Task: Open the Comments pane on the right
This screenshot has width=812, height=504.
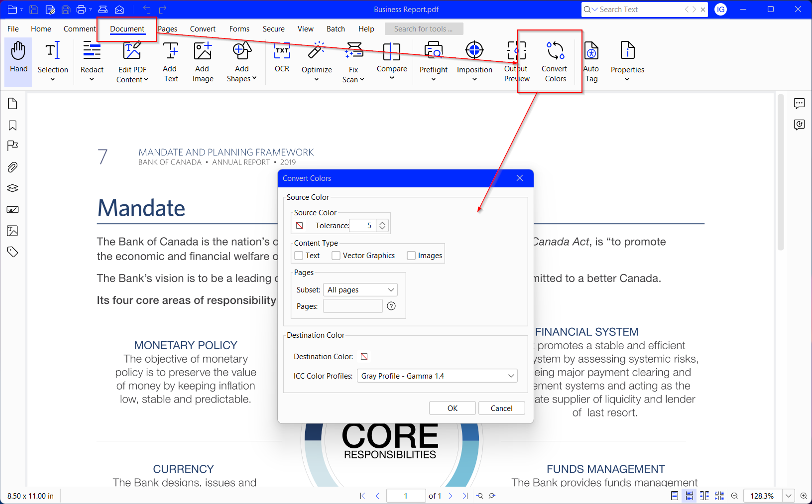Action: 799,104
